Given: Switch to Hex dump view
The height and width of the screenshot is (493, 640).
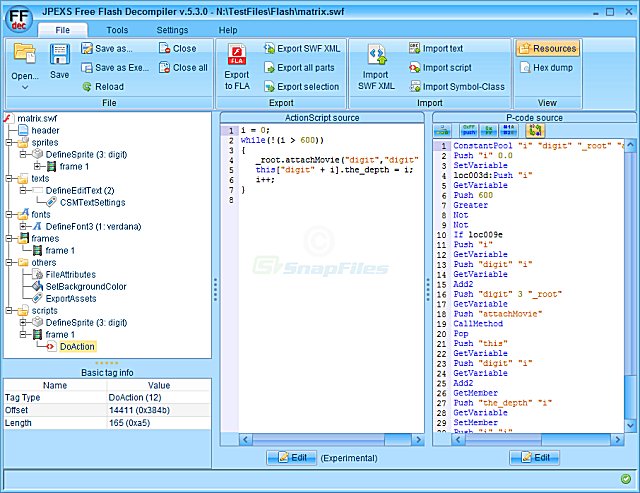Looking at the screenshot, I should click(x=546, y=67).
